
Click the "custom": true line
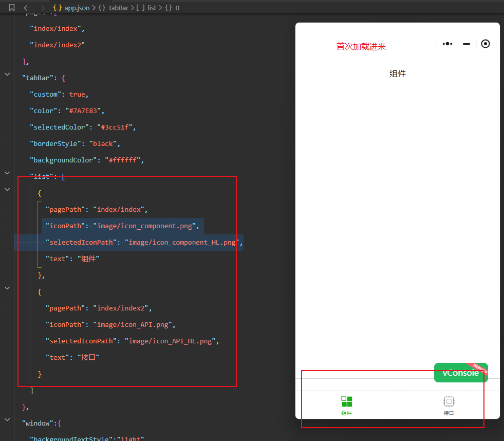coord(59,94)
